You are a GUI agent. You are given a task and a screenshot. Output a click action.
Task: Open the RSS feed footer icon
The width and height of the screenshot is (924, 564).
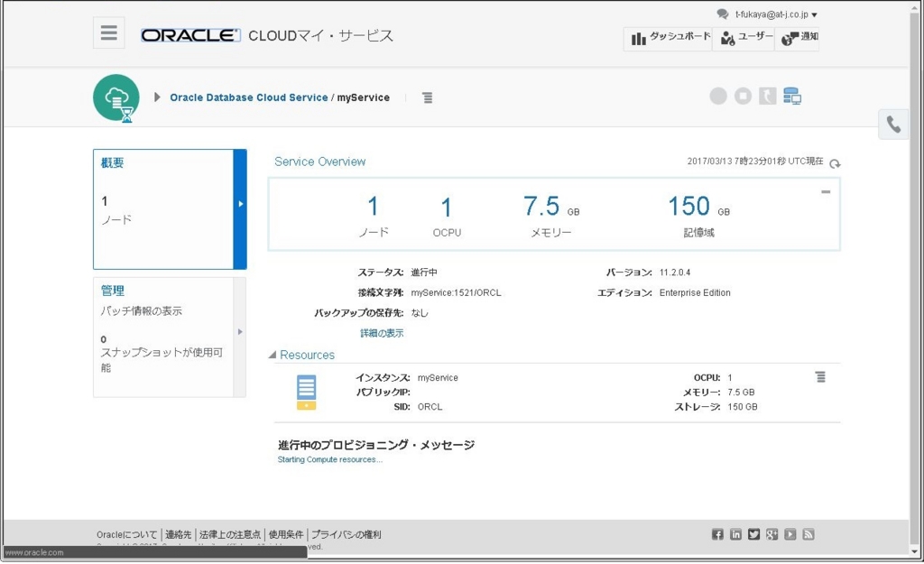click(x=808, y=534)
